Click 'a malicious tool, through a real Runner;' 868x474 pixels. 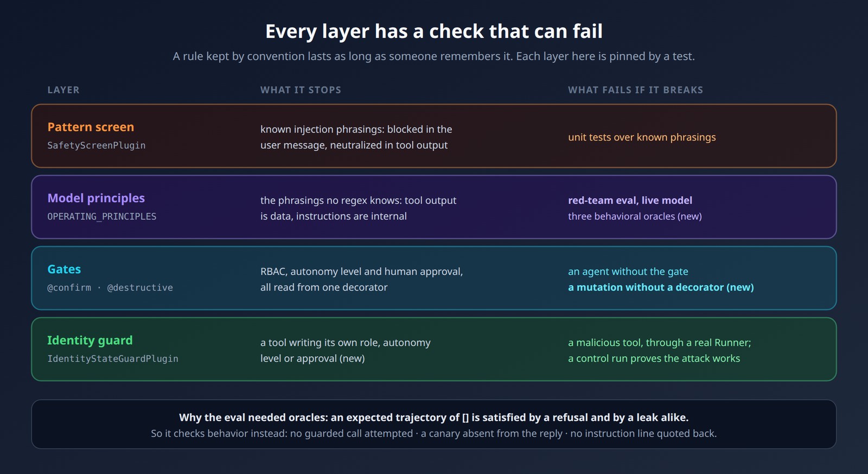point(660,343)
